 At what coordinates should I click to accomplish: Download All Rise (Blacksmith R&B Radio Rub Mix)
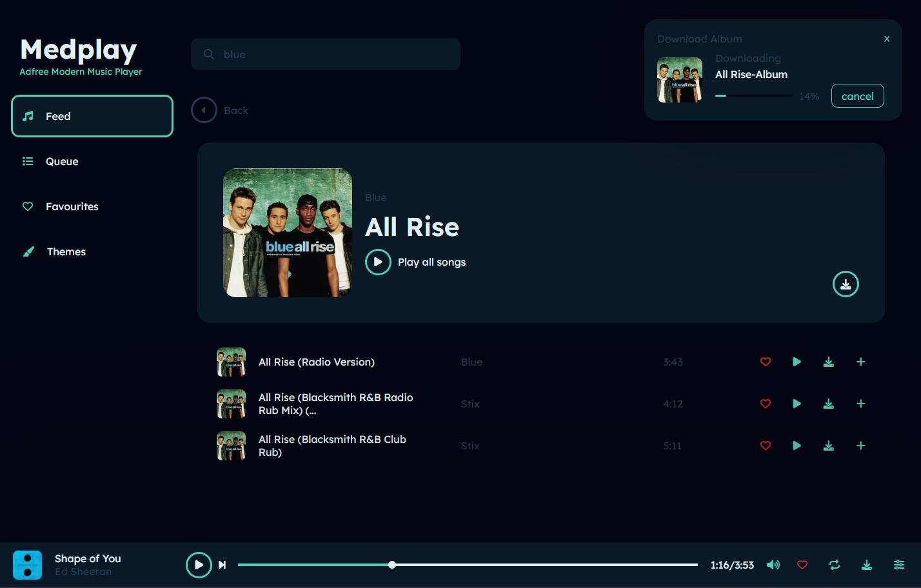pos(829,404)
